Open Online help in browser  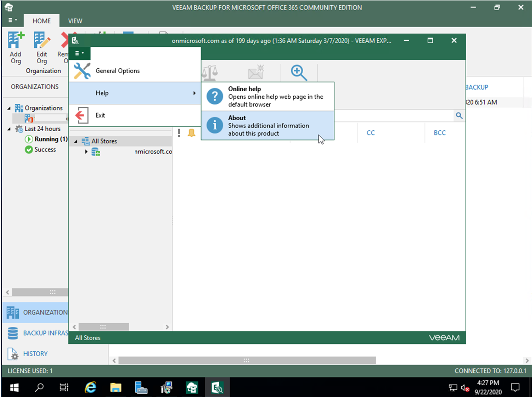click(x=268, y=97)
